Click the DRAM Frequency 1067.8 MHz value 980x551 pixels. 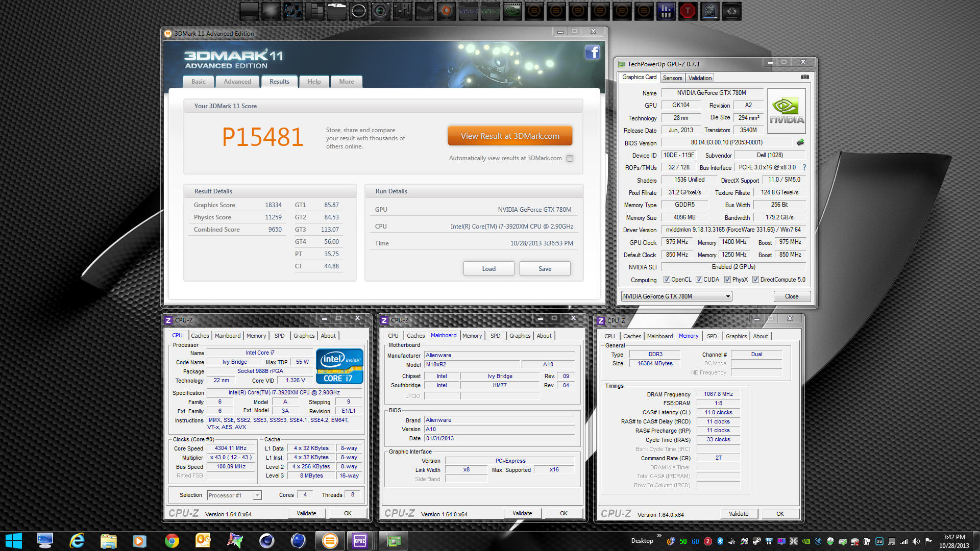(x=718, y=394)
